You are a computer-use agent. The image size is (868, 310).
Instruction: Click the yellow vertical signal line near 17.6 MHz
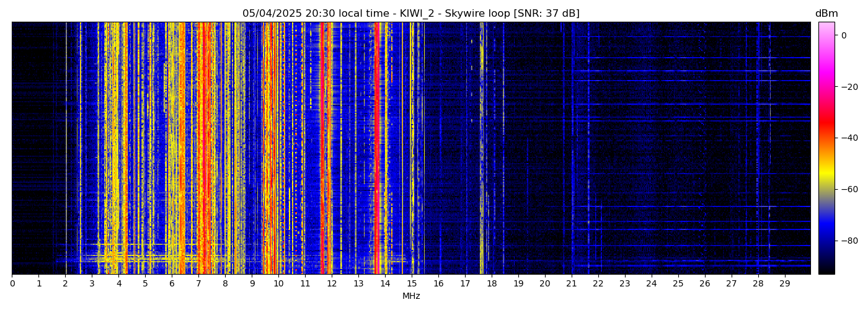pyautogui.click(x=481, y=149)
